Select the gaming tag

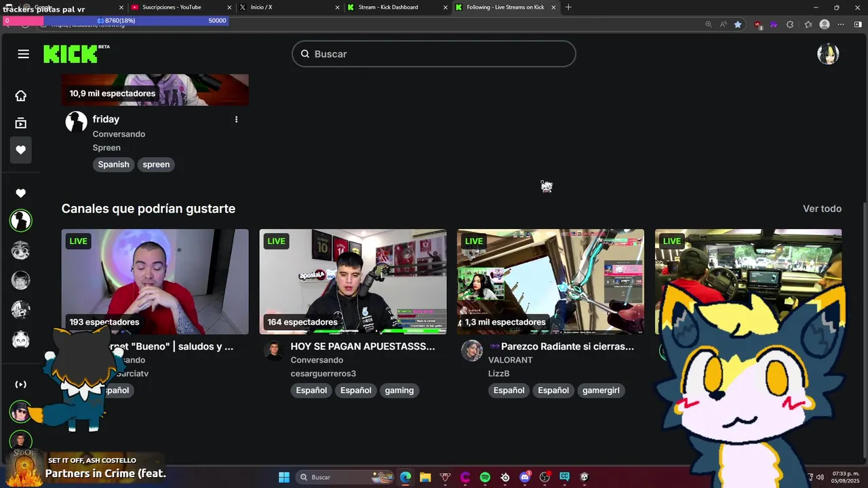pos(399,390)
